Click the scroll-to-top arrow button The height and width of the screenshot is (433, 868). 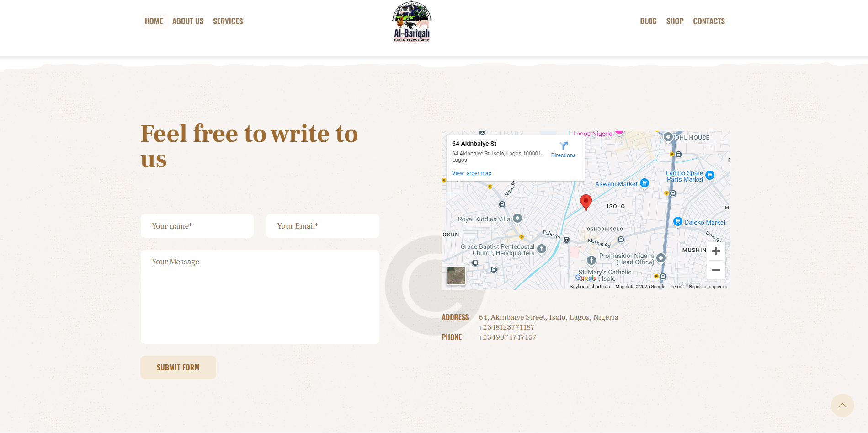[842, 405]
